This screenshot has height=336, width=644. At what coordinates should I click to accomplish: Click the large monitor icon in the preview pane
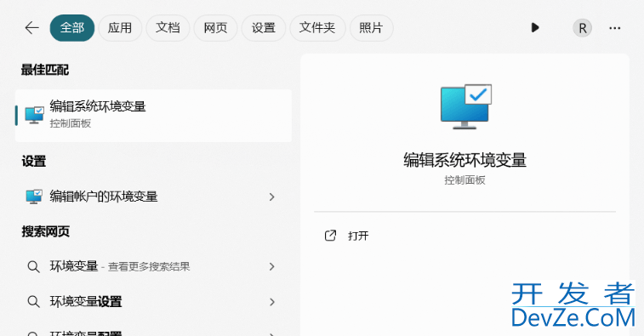pos(465,107)
